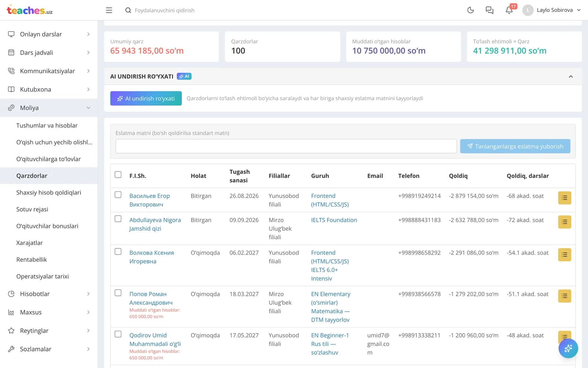This screenshot has height=368, width=588.
Task: Expand the Onlayn darslar submenu chevron
Action: coord(88,34)
